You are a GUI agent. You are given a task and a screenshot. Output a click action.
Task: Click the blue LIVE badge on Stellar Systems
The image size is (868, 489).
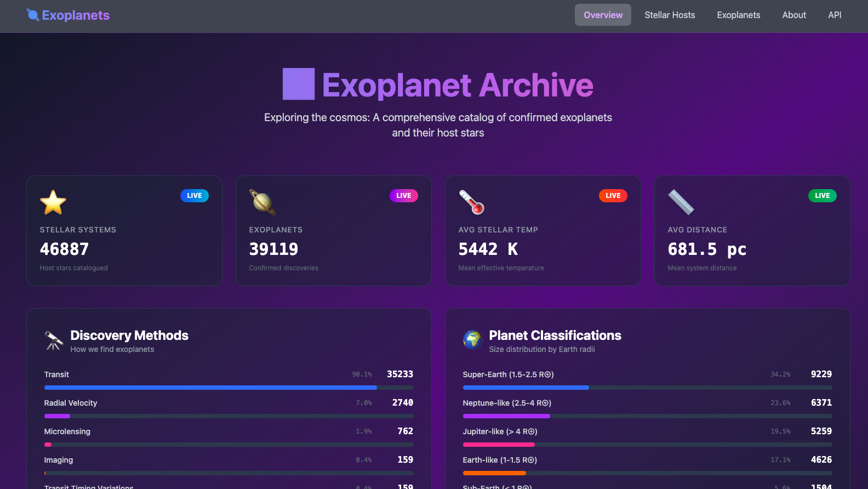point(195,196)
